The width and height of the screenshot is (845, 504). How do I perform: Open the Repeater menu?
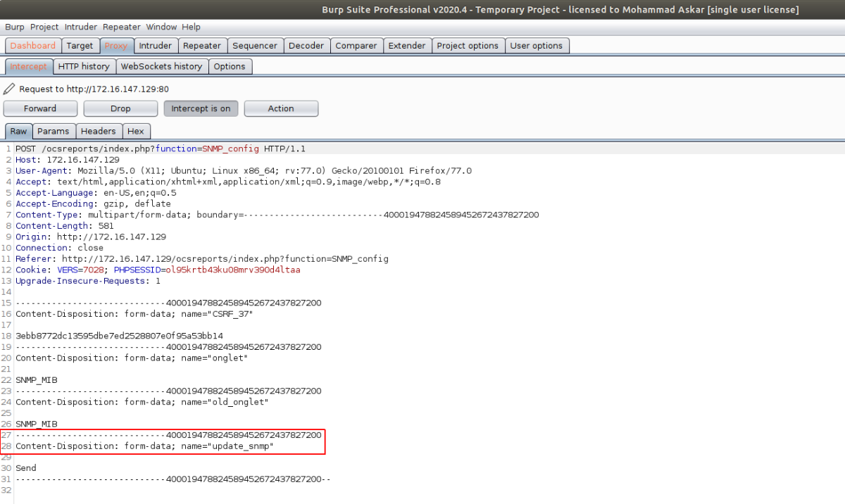coord(122,27)
